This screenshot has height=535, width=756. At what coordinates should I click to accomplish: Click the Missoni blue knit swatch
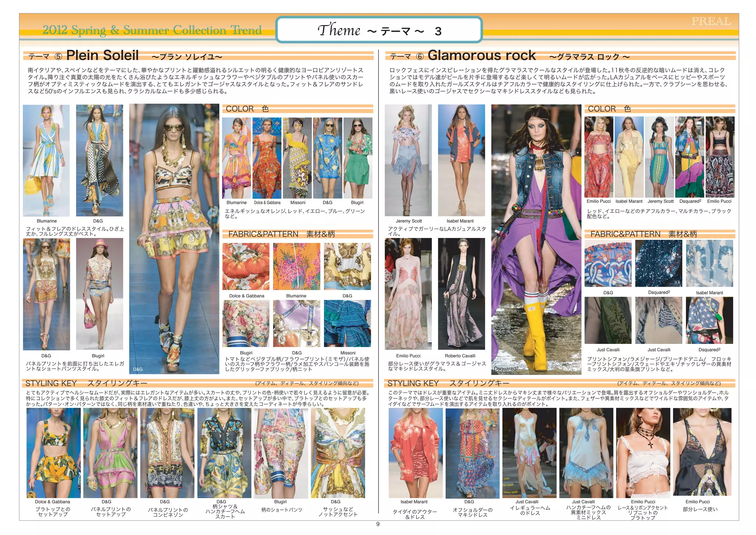347,323
